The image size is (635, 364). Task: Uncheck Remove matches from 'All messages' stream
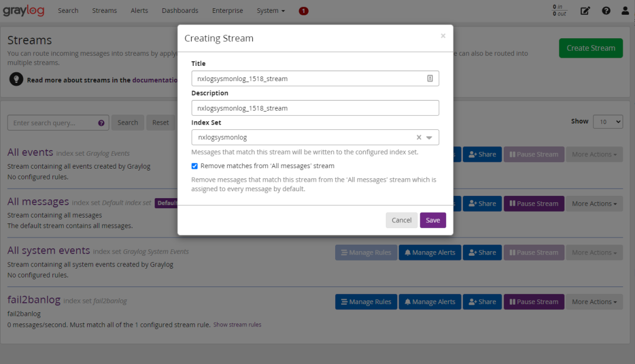[x=195, y=166]
